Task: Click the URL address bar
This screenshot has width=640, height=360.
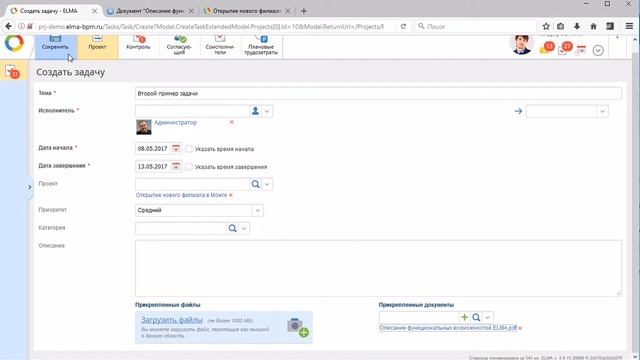Action: pos(211,27)
